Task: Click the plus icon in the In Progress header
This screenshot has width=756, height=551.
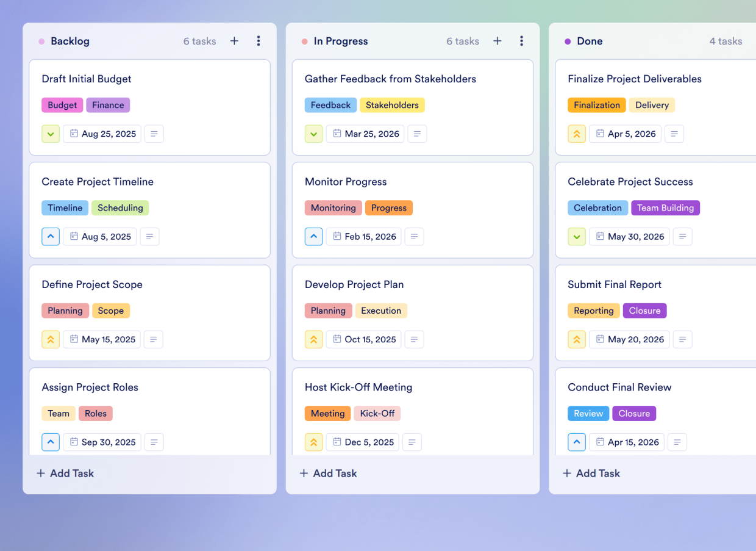Action: (x=497, y=41)
